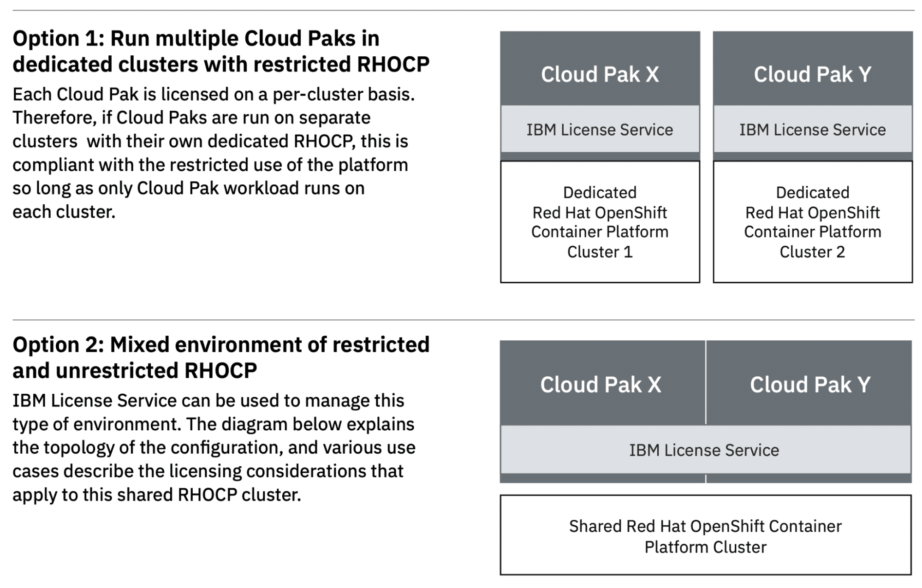Select the Cloud Pak X box in Option 1

pyautogui.click(x=600, y=69)
